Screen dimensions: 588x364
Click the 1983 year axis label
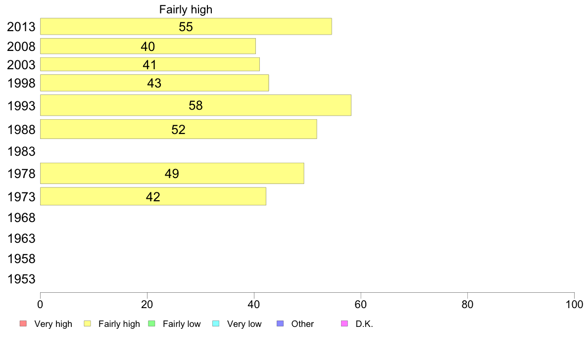coord(21,151)
